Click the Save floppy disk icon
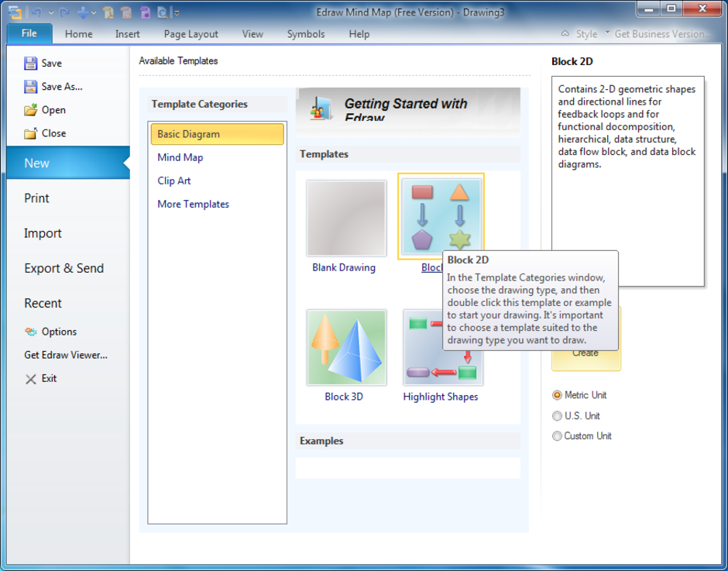 [31, 64]
